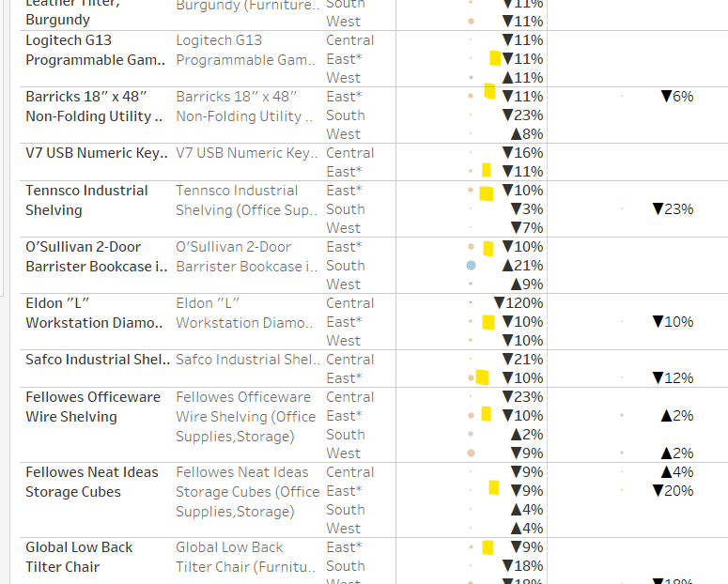
Task: Click ▼20% in Fellowes Neat Ideas East* row
Action: (673, 491)
